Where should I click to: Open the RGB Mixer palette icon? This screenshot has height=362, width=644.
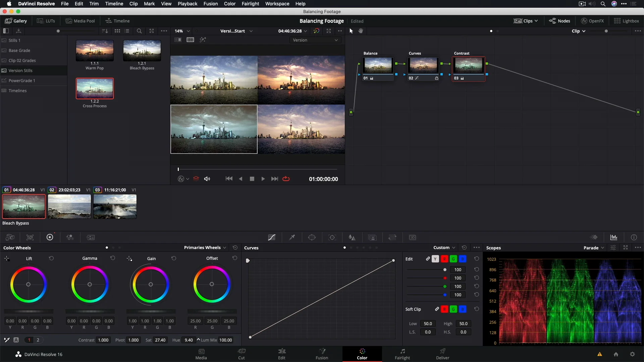point(70,237)
